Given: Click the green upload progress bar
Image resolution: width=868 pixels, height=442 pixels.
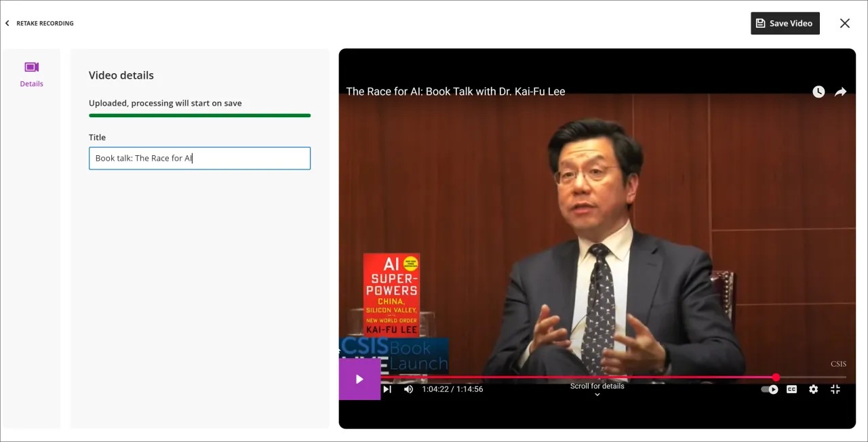Looking at the screenshot, I should click(x=199, y=116).
